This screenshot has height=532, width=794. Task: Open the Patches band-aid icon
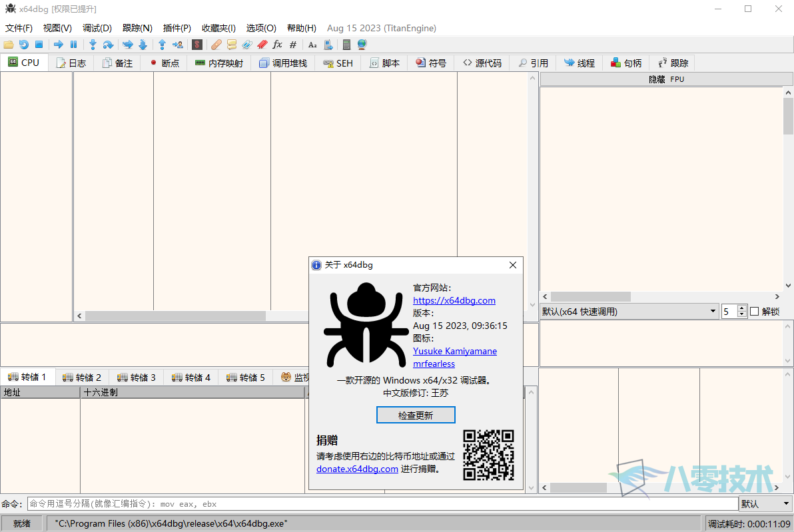[216, 45]
